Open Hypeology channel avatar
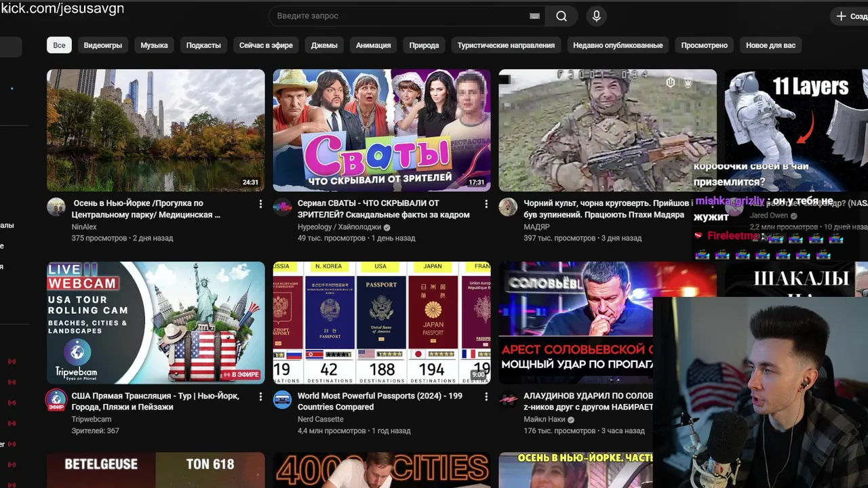Image resolution: width=868 pixels, height=488 pixels. pyautogui.click(x=282, y=207)
